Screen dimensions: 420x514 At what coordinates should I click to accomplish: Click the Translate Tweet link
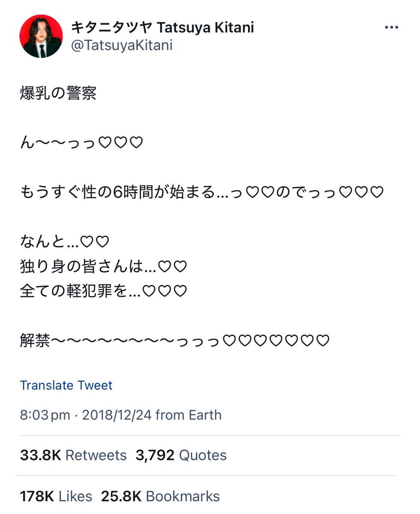(66, 385)
